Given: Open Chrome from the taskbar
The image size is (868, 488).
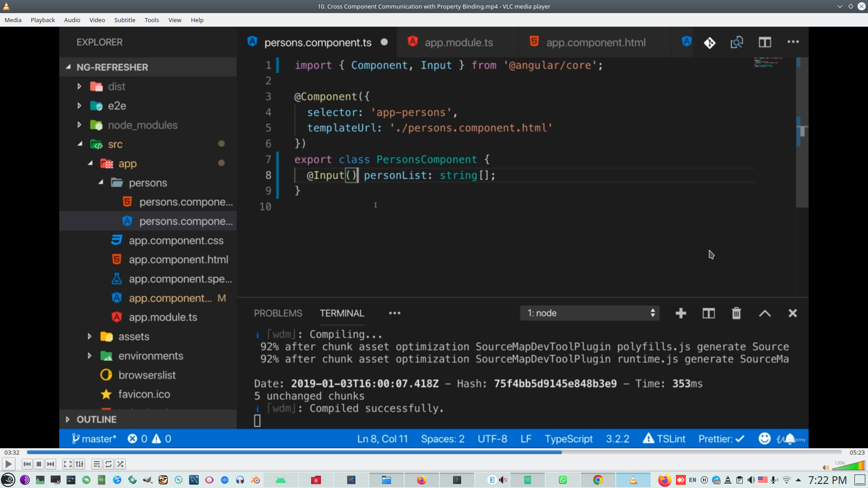Looking at the screenshot, I should click(598, 480).
